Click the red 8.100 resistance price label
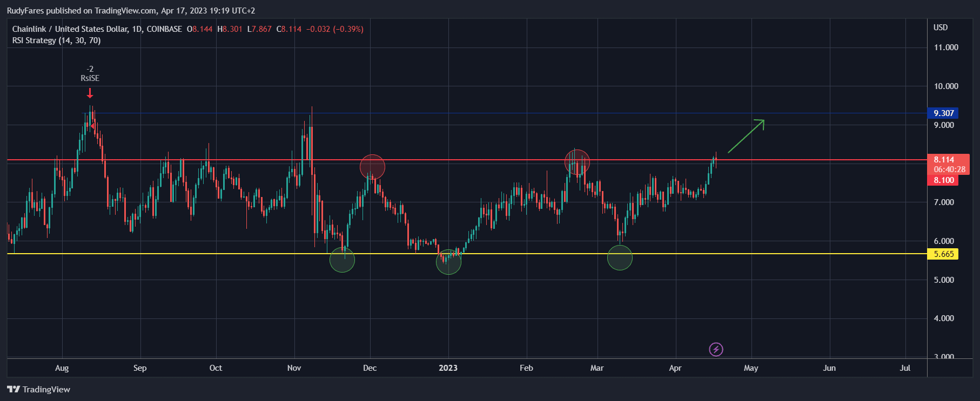 tap(943, 180)
